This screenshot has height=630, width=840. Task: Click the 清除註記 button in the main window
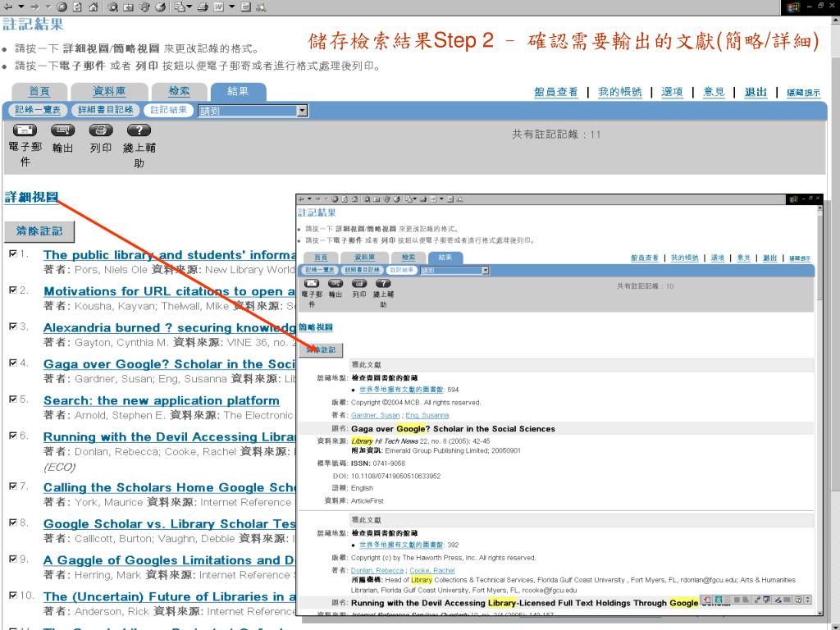[39, 231]
